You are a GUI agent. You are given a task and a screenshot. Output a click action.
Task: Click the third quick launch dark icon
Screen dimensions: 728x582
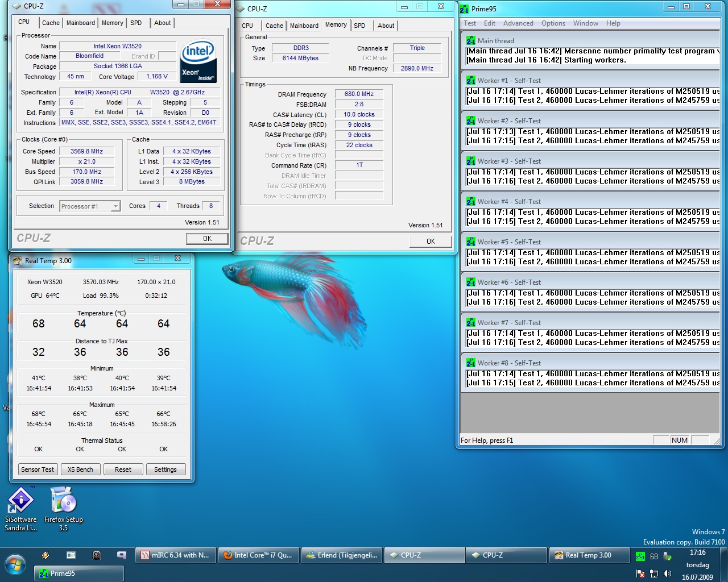(97, 555)
